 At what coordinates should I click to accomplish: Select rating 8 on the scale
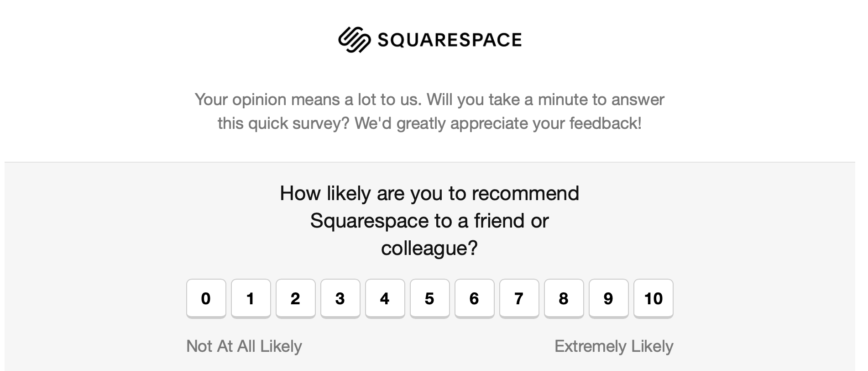pos(564,298)
